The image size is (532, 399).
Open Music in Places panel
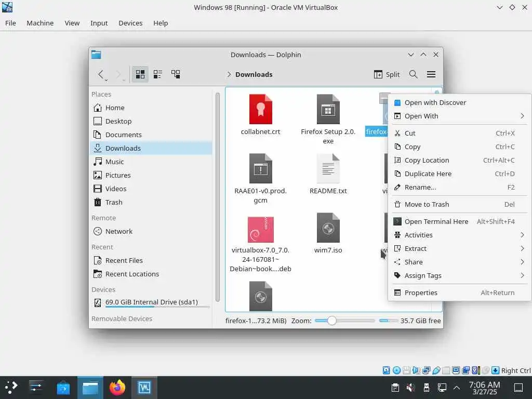click(x=151, y=162)
